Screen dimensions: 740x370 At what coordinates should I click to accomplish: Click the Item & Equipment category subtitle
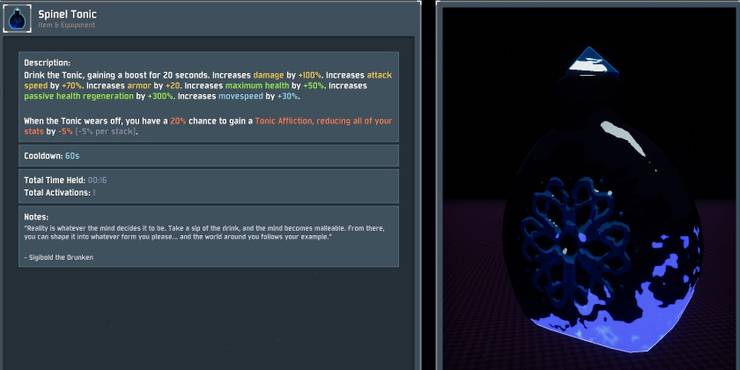pyautogui.click(x=67, y=25)
